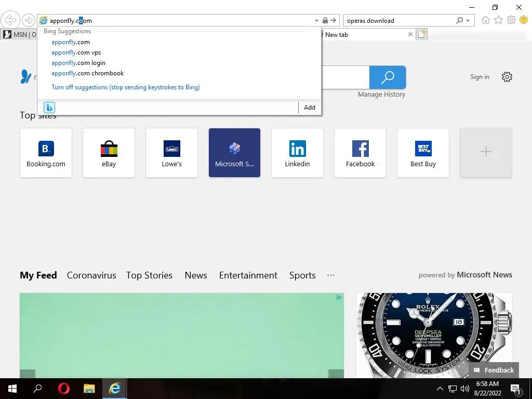
Task: Open the Rolex watch article thumbnail
Action: (434, 335)
